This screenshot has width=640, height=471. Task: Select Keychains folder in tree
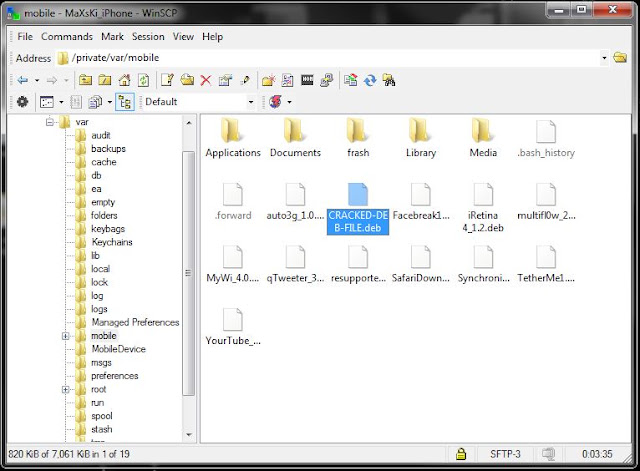point(112,242)
